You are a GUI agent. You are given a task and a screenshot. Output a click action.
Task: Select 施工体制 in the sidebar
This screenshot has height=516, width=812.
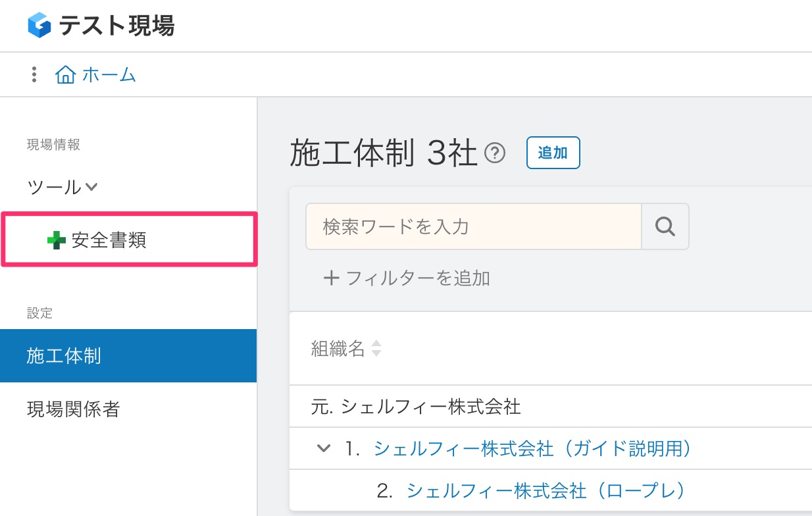[x=64, y=356]
